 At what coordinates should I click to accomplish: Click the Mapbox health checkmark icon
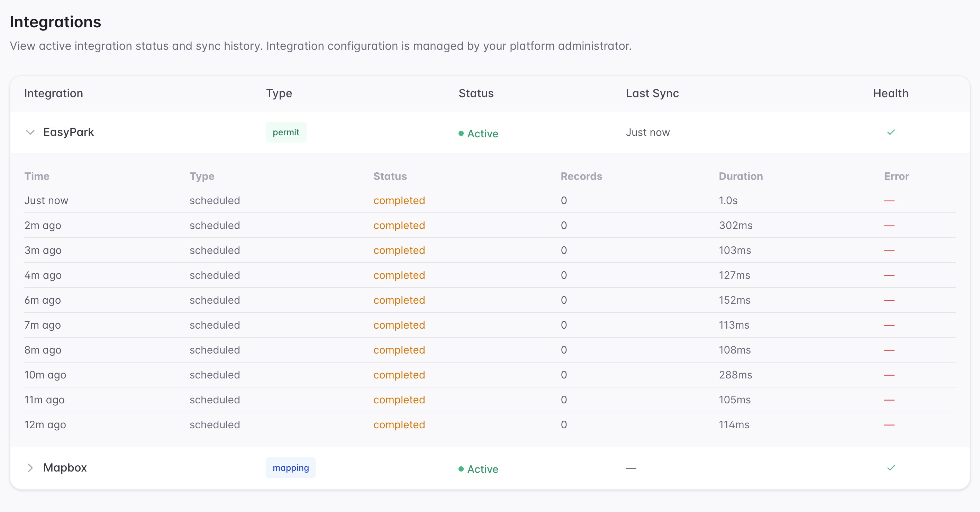891,468
